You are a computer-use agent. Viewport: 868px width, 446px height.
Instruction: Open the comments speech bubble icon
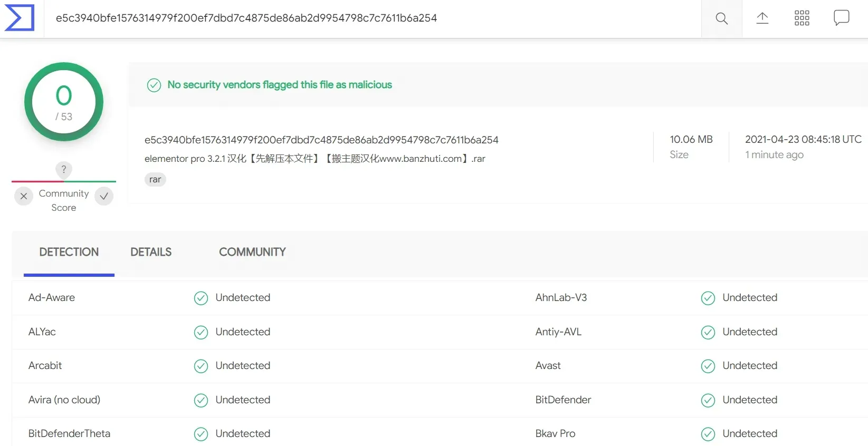coord(841,18)
